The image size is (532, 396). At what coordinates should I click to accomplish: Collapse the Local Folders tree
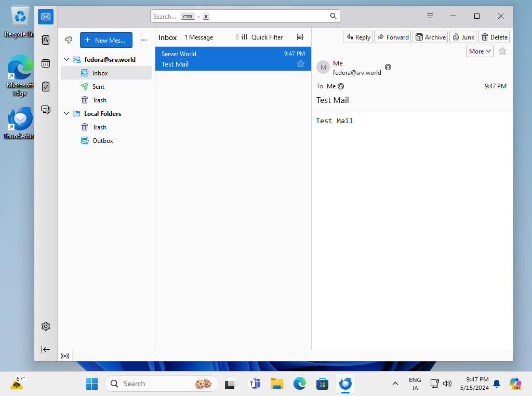point(66,114)
